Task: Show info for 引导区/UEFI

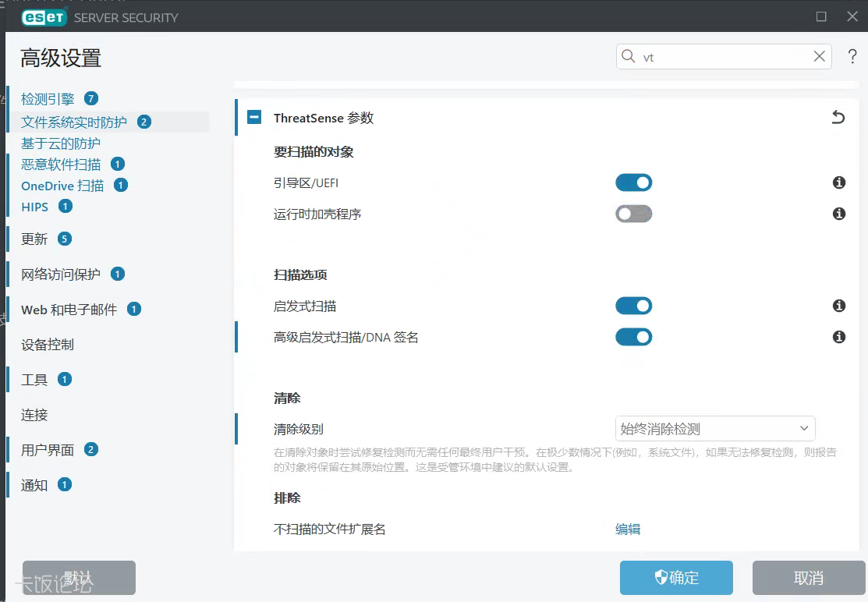Action: point(839,182)
